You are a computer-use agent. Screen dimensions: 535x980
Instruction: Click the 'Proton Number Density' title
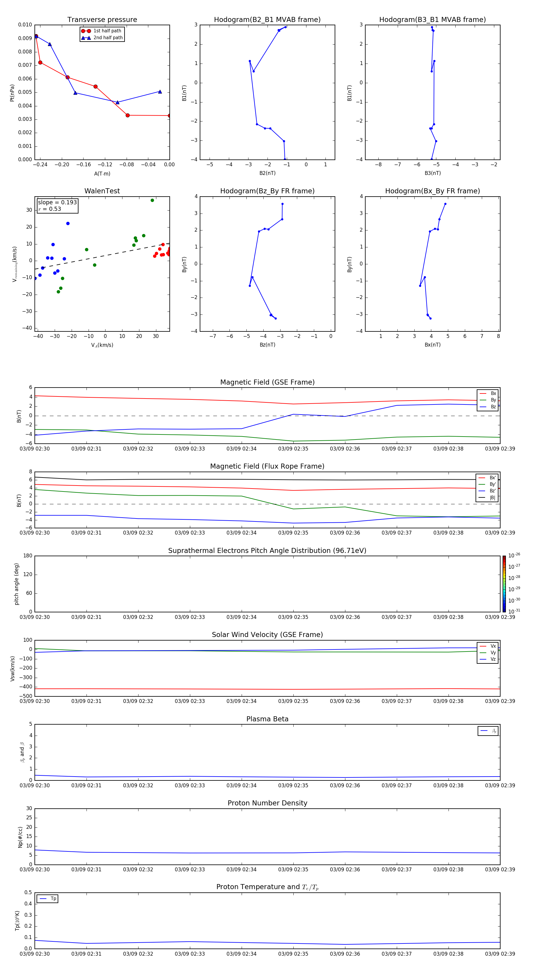click(x=267, y=803)
